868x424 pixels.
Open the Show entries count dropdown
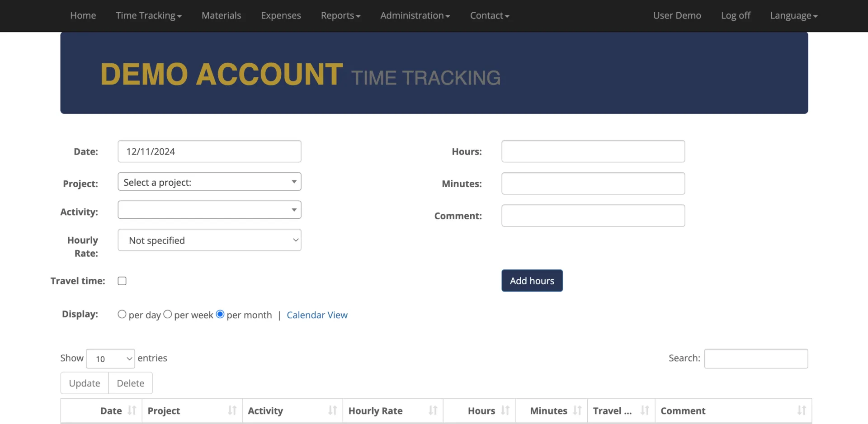pos(110,359)
